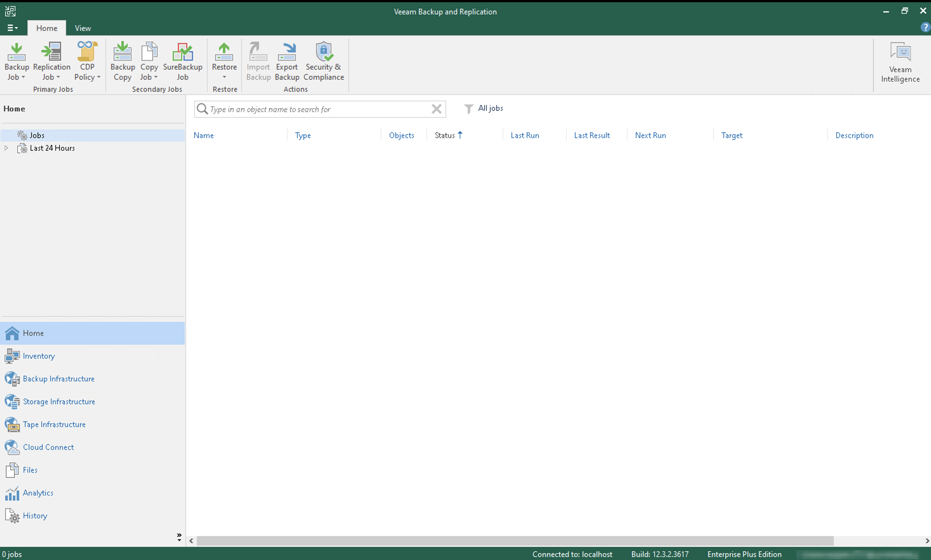Sort by the Type column

click(x=303, y=135)
